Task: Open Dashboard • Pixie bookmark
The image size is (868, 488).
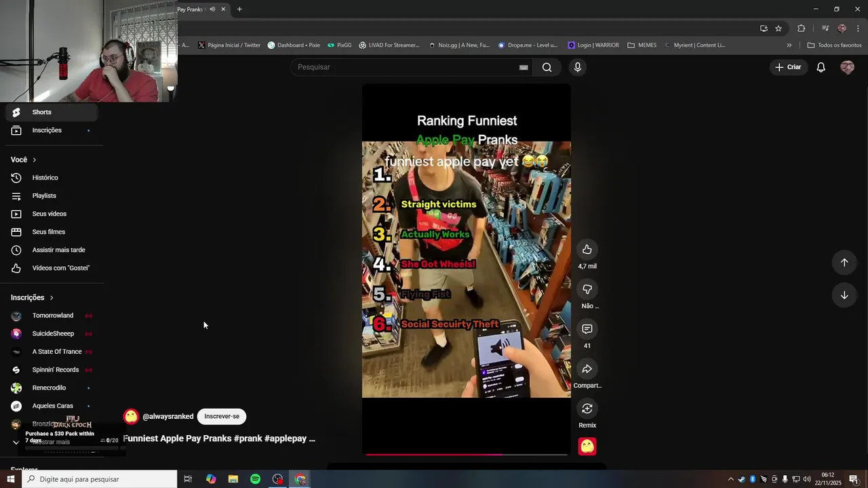Action: click(294, 45)
